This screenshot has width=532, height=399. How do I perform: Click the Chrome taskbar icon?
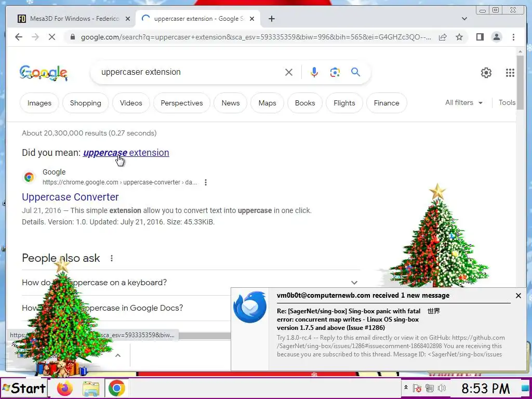[x=116, y=388]
